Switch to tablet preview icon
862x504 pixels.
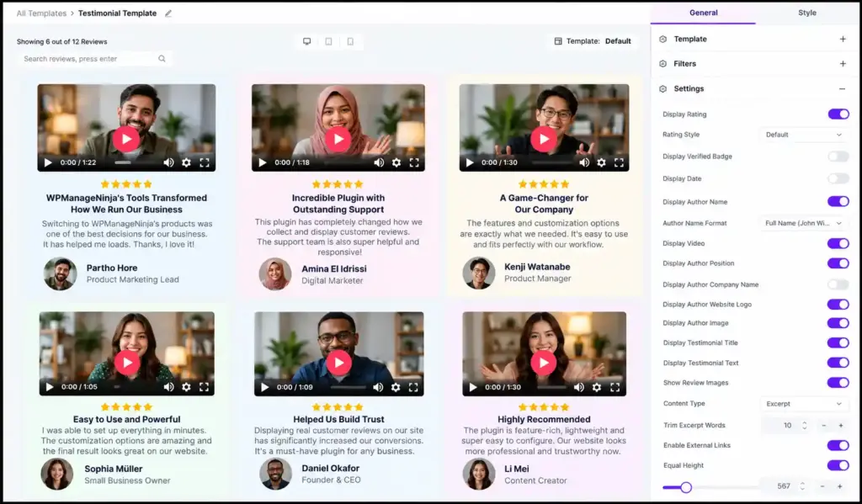[329, 41]
